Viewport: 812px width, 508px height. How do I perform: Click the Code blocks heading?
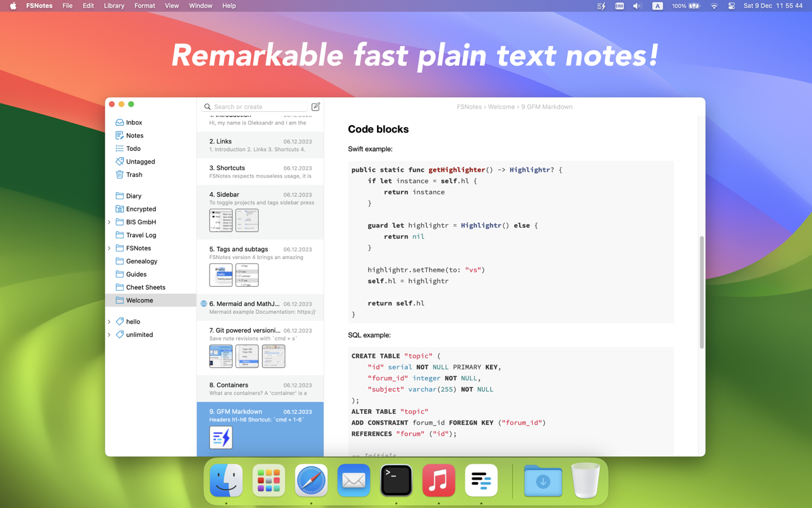click(x=378, y=129)
